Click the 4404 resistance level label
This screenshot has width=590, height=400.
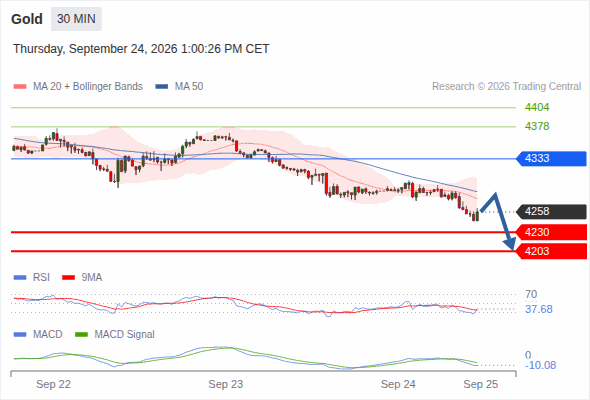tap(537, 107)
